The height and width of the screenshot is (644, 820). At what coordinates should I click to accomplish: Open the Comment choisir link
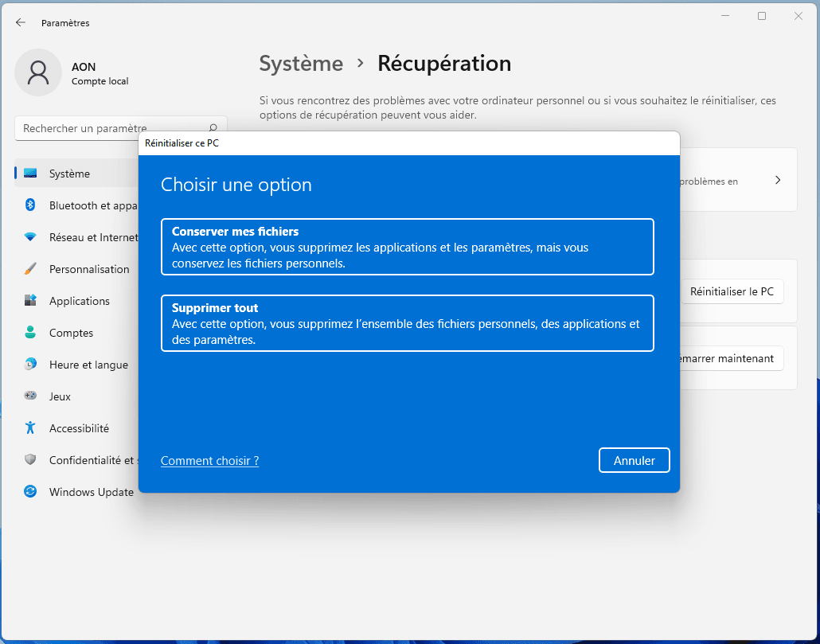pos(209,460)
